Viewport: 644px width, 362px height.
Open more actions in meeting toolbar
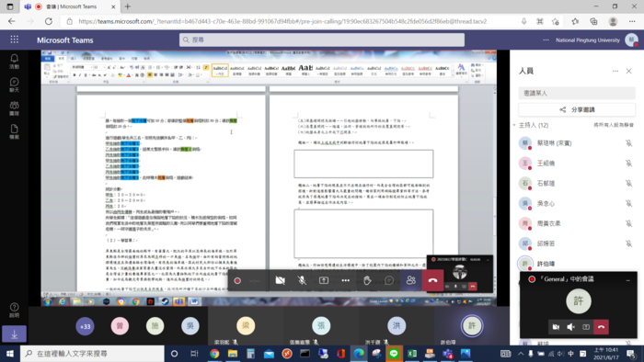pos(345,280)
